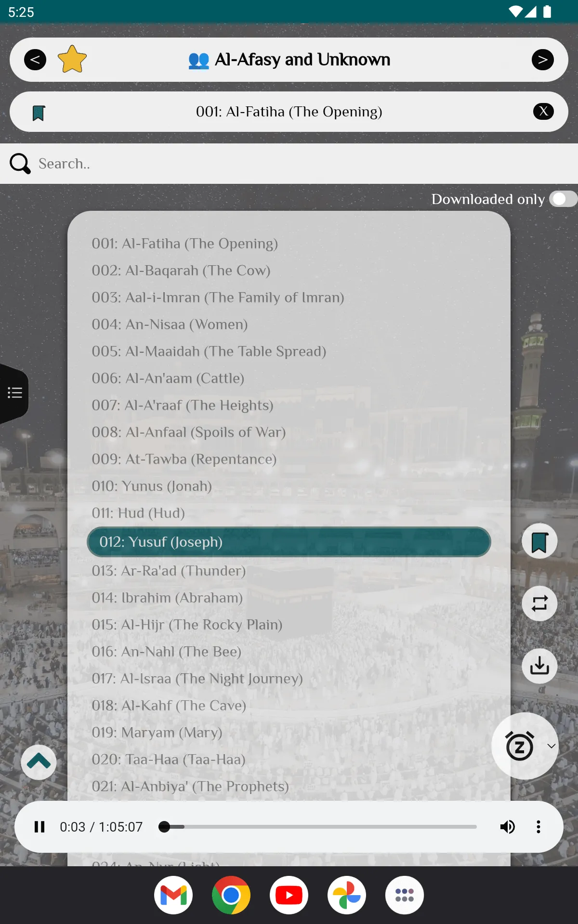
Task: Focus the Search input field
Action: click(289, 164)
